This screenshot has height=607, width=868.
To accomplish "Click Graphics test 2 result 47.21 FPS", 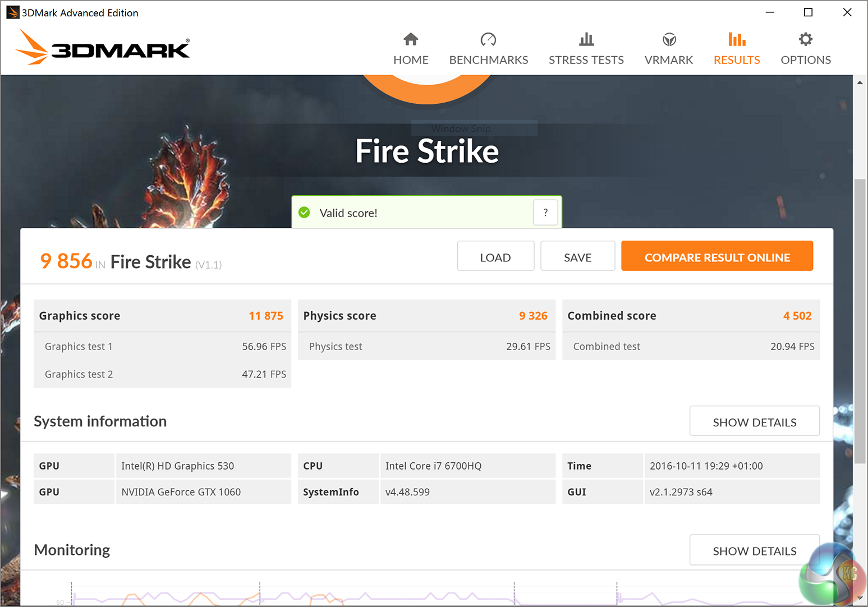I will tap(264, 374).
